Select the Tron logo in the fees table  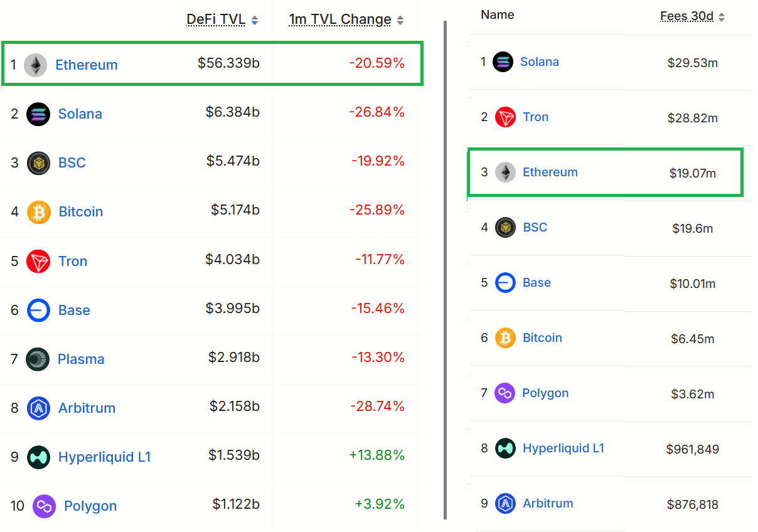tap(504, 117)
